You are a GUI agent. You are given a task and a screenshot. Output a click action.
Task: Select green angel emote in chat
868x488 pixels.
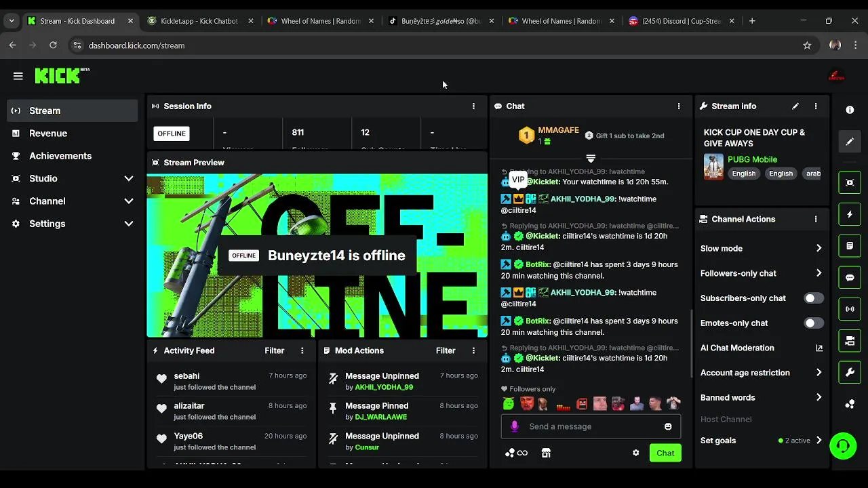pyautogui.click(x=509, y=404)
